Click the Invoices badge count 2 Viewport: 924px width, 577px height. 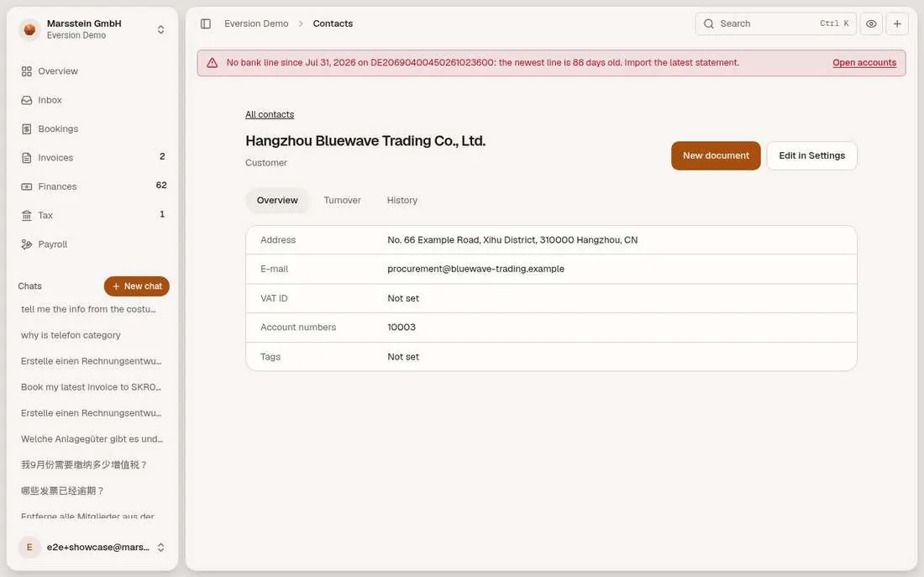tap(162, 157)
